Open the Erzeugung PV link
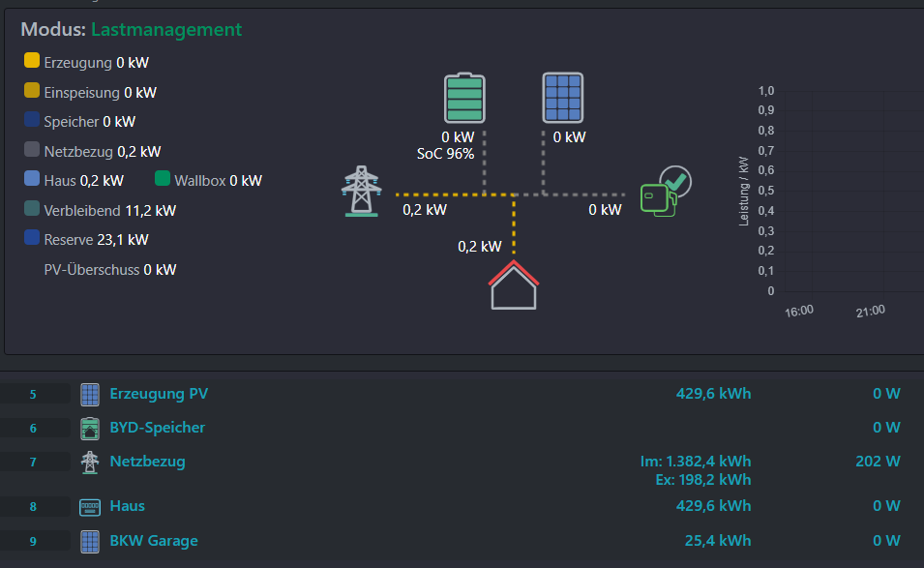Viewport: 924px width, 568px height. [x=159, y=394]
